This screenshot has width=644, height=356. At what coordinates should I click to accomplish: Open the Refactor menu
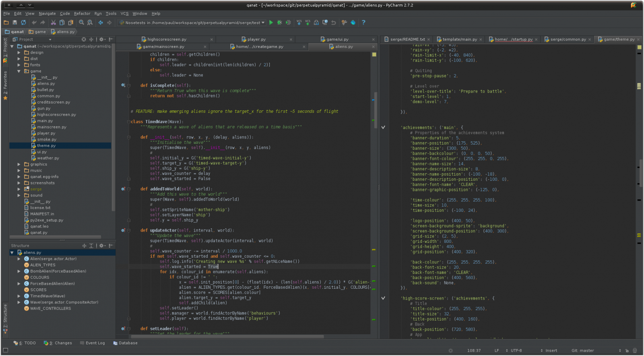82,13
